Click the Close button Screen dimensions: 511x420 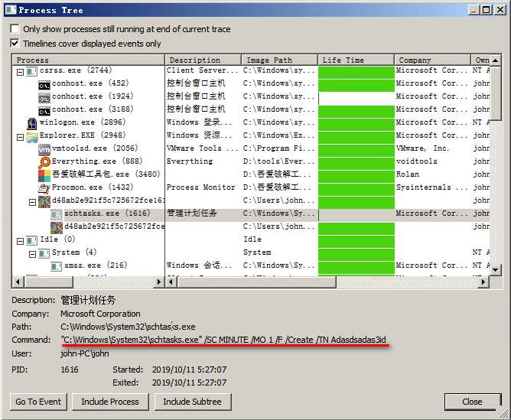pos(472,402)
